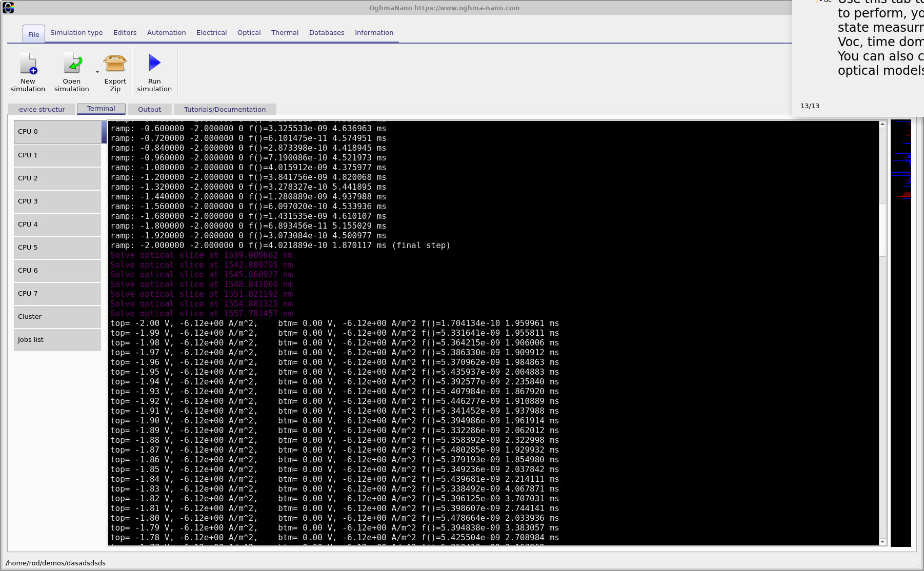
Task: Show the Output tab
Action: [x=149, y=109]
